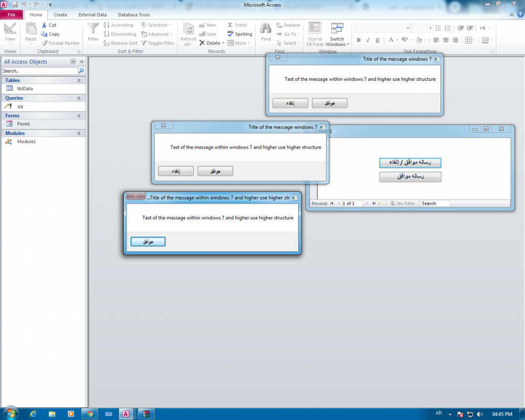Viewport: 525px width, 420px height.
Task: Select the Format Painter brush
Action: (x=44, y=43)
